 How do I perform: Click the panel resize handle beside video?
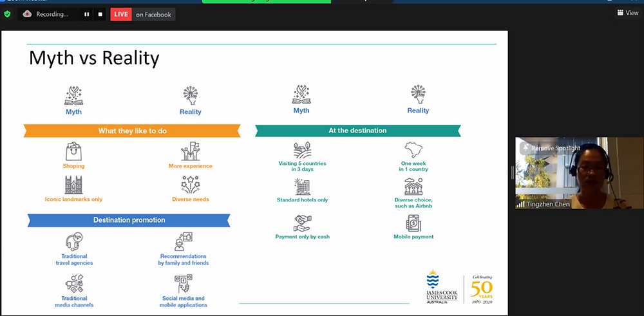point(512,172)
